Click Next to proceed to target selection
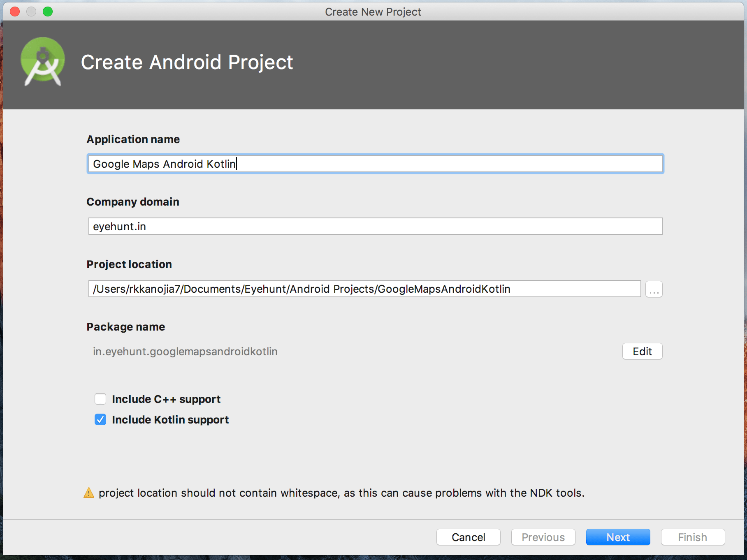 coord(617,537)
